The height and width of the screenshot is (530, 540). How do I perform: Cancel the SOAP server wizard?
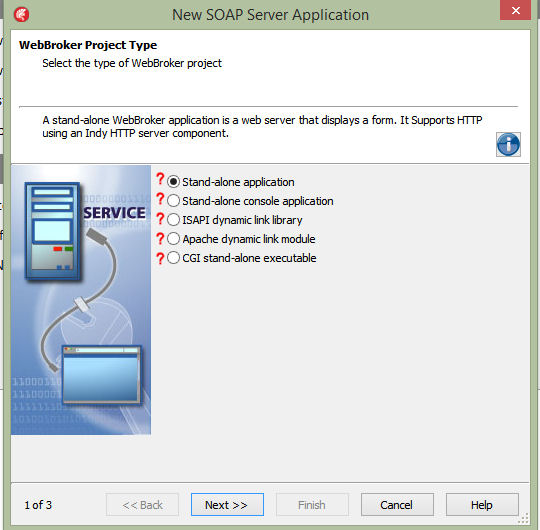coord(397,505)
